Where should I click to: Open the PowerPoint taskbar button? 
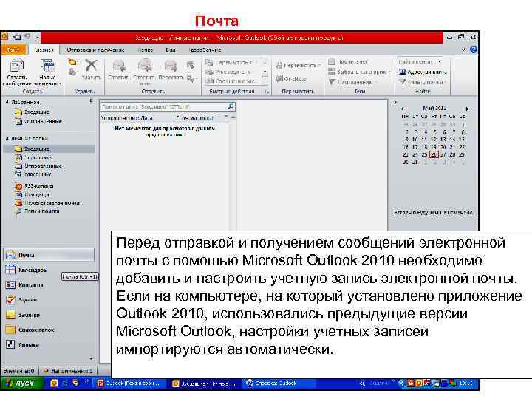tap(130, 383)
